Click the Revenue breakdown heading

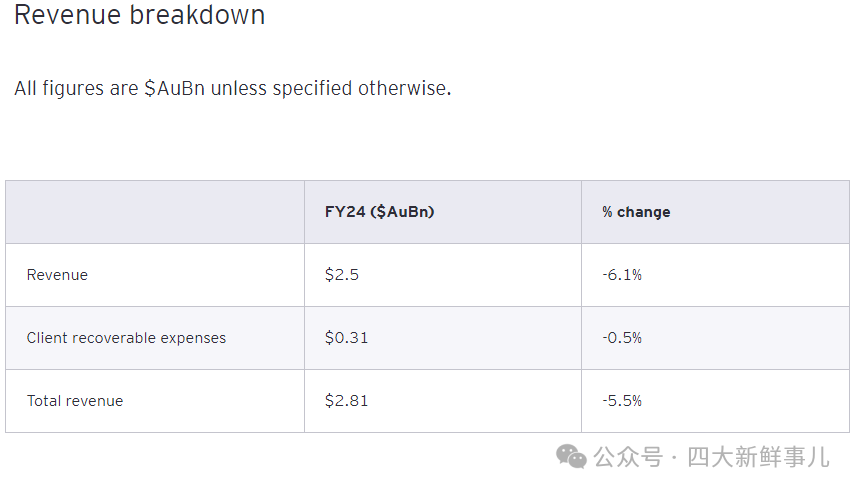pos(139,14)
